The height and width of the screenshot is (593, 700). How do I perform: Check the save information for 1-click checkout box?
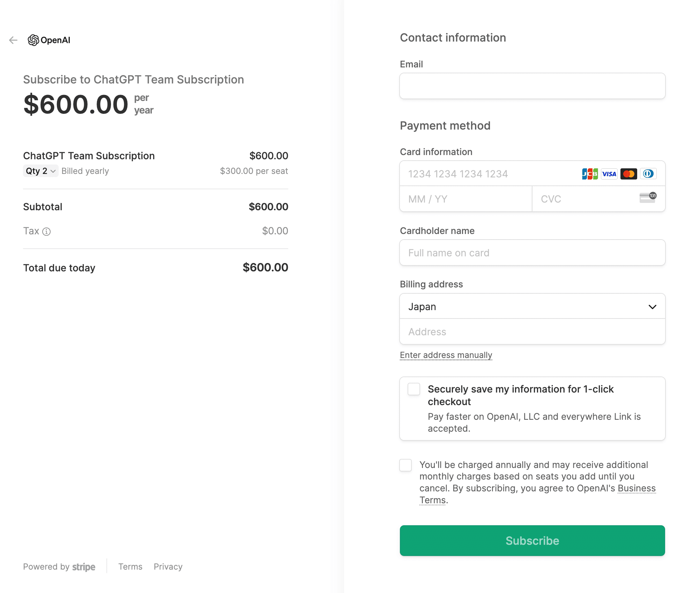[414, 389]
